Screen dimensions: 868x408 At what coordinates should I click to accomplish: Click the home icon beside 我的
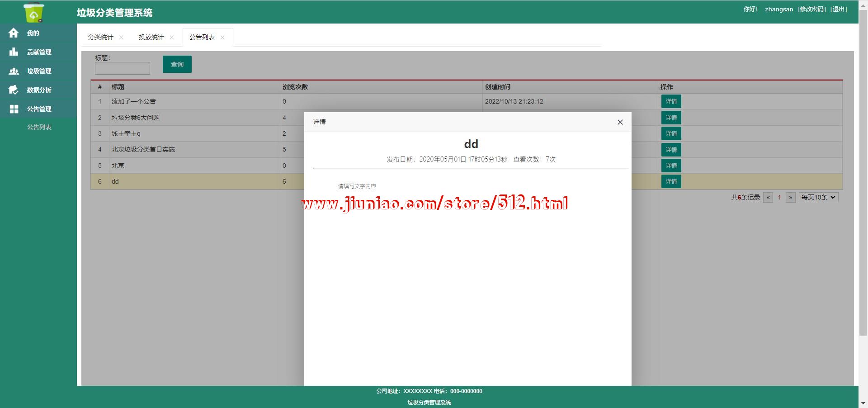coord(14,33)
